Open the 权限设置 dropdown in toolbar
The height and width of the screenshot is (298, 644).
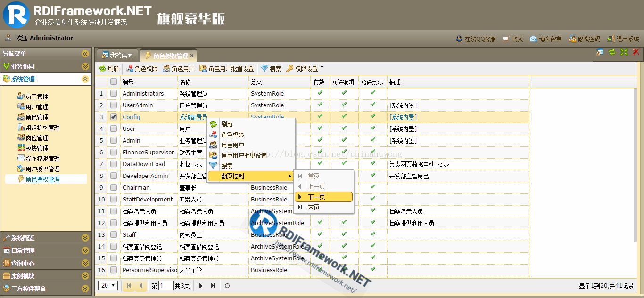(x=305, y=69)
